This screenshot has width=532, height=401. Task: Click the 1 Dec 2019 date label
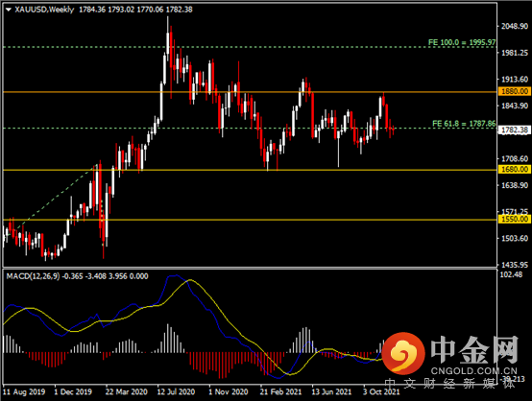click(x=73, y=392)
